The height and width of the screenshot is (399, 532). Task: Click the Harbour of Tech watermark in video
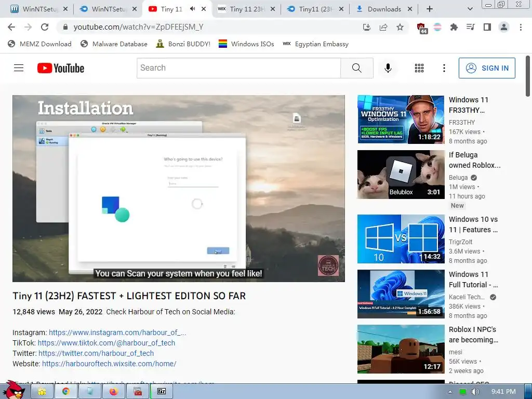(328, 265)
